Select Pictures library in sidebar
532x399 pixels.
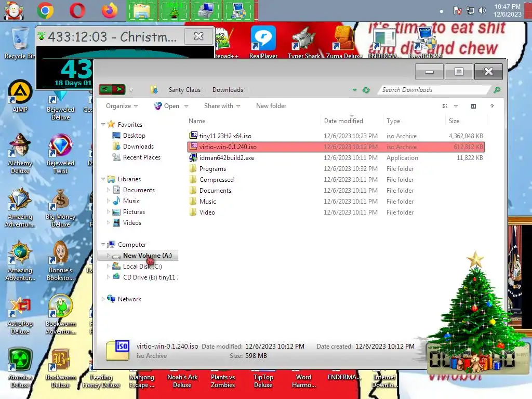point(134,212)
